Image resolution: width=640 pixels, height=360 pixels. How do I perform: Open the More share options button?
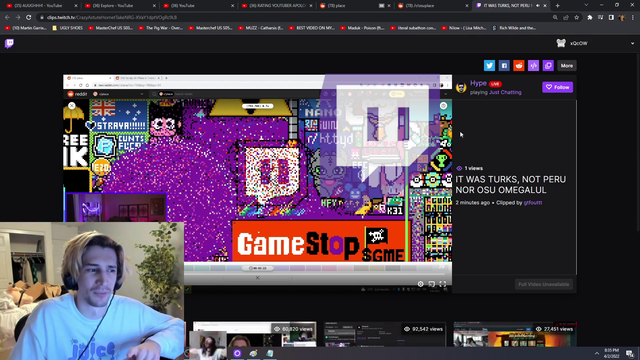click(x=566, y=65)
